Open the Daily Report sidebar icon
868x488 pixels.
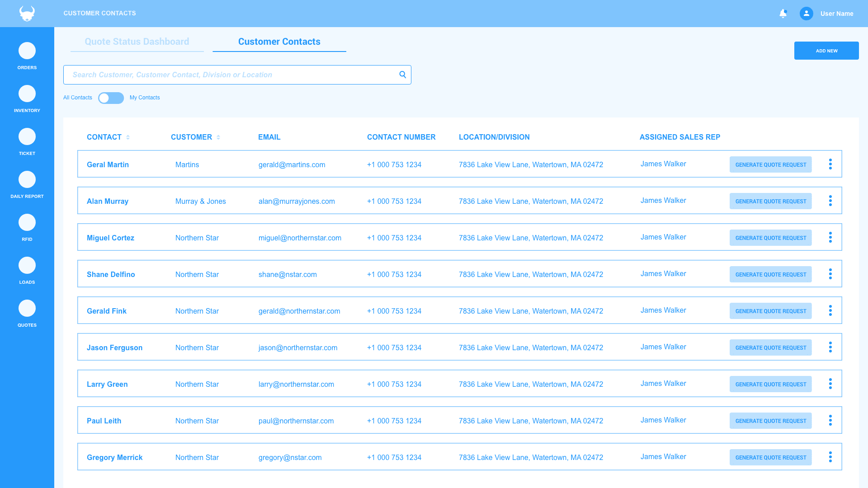[x=27, y=179]
